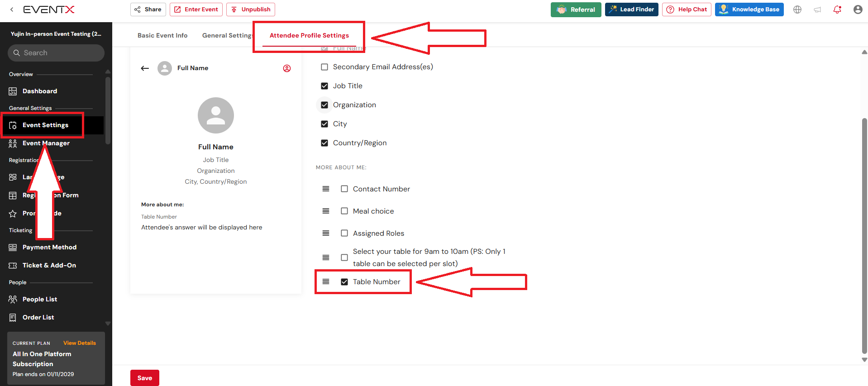
Task: Click the notification bell icon
Action: (x=837, y=10)
